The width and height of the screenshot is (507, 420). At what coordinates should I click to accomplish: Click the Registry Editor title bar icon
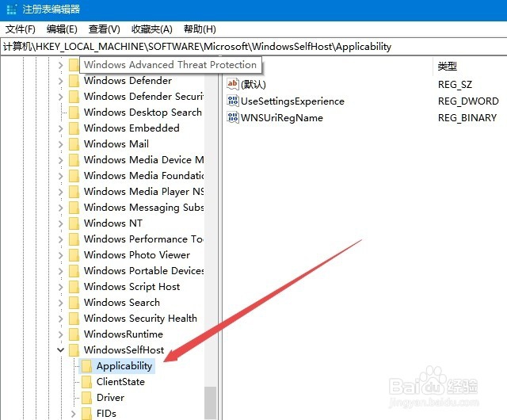[12, 9]
